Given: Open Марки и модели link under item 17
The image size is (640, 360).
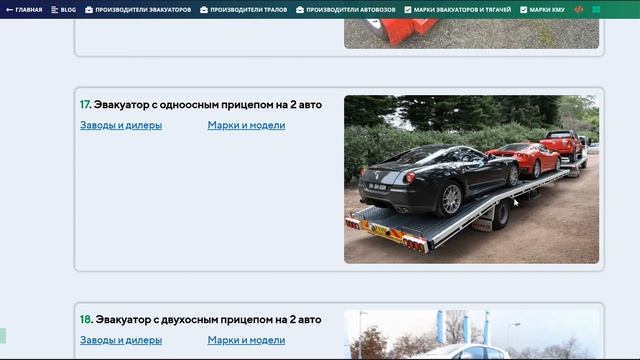Looking at the screenshot, I should click(246, 125).
